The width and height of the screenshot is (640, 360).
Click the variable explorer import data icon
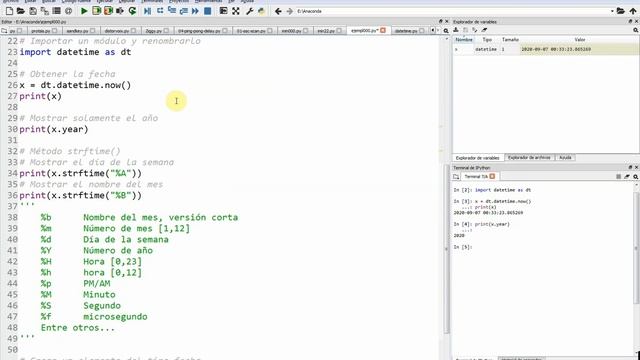click(x=456, y=30)
